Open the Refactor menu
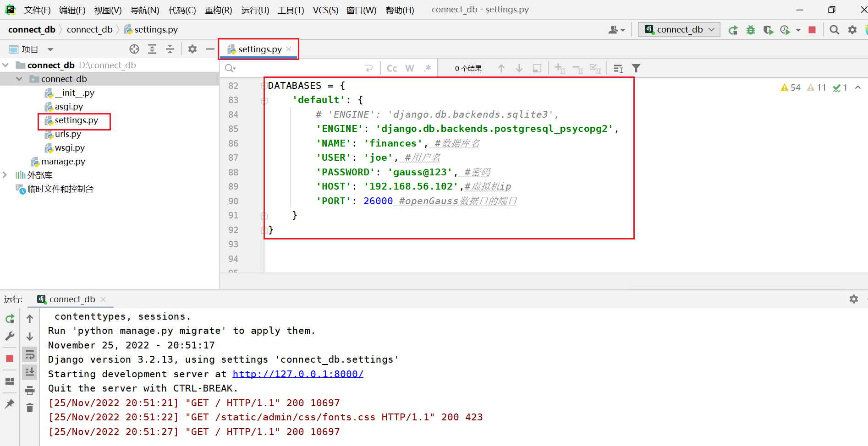Viewport: 868px width, 446px height. pyautogui.click(x=218, y=10)
